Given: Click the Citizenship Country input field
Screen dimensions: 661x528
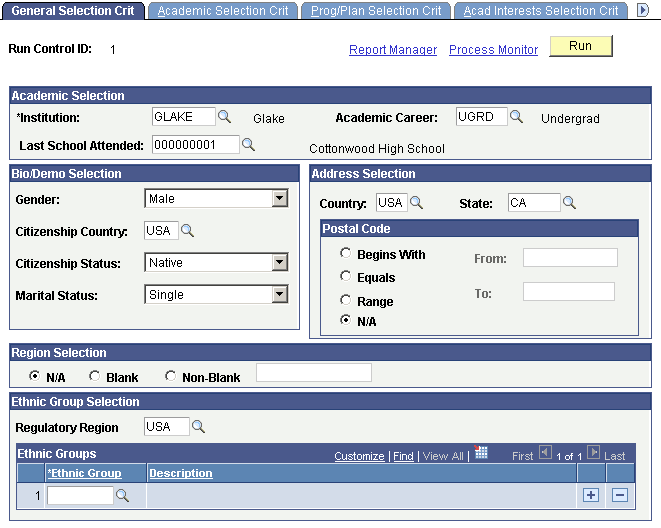Looking at the screenshot, I should point(161,230).
